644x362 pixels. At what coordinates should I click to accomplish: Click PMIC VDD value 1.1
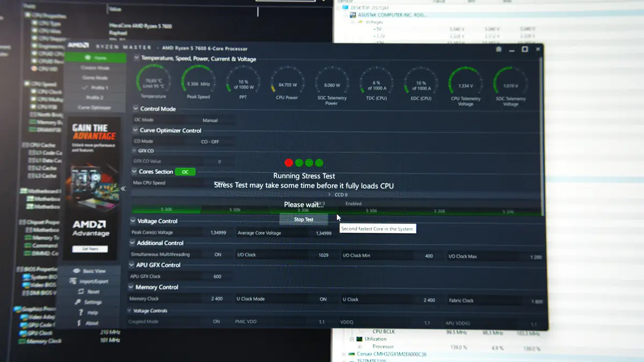(322, 322)
